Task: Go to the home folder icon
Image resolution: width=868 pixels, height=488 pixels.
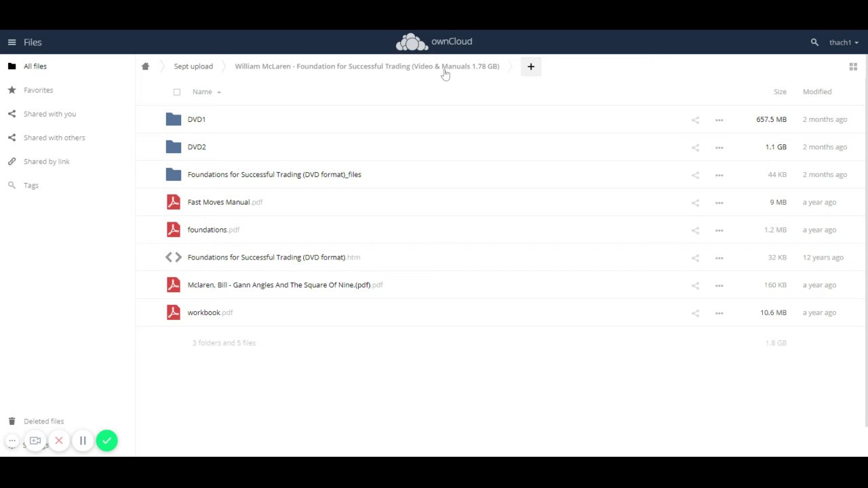Action: click(145, 66)
